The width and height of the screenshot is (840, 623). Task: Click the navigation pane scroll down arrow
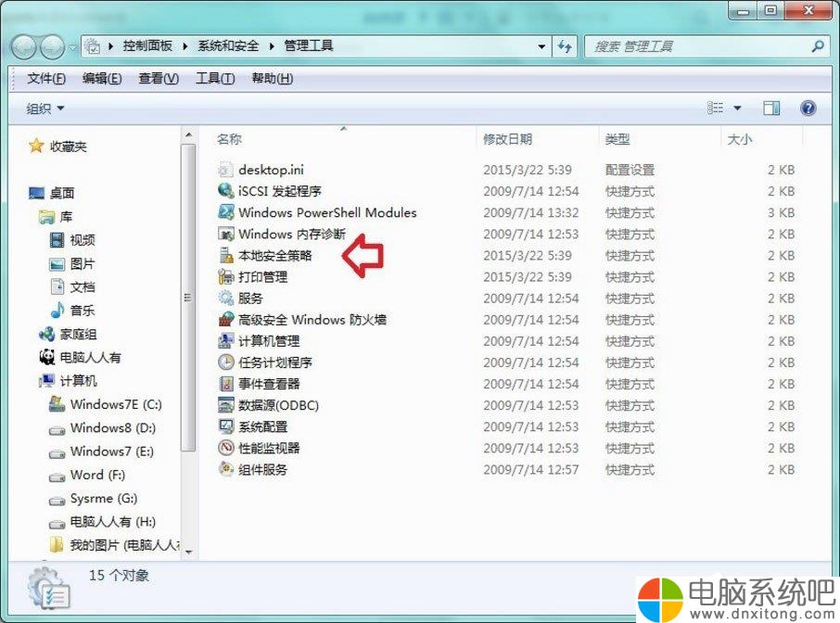[x=188, y=551]
